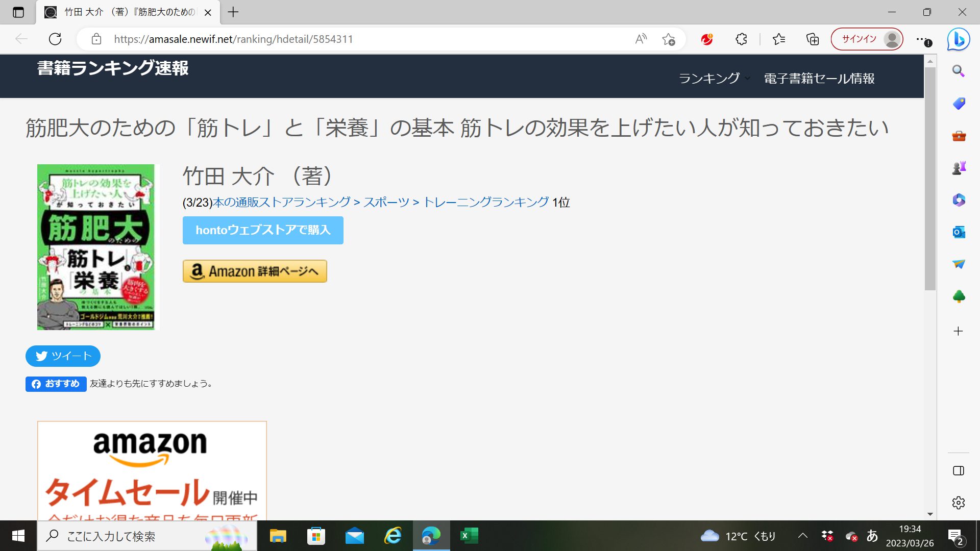Viewport: 980px width, 551px height.
Task: Toggle the sidebar visibility panel icon
Action: coord(958,470)
